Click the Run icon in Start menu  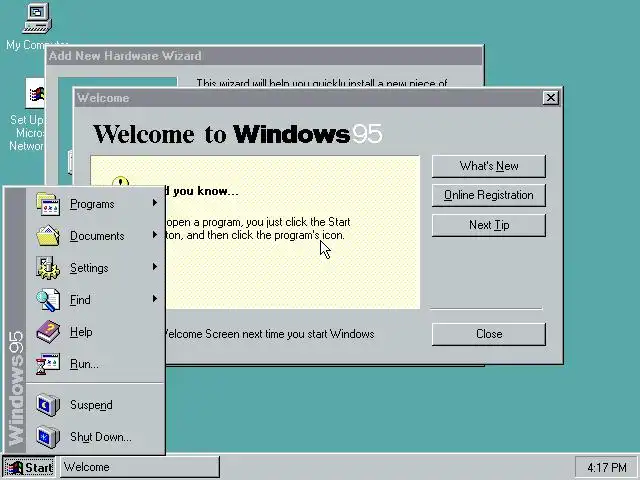click(48, 364)
